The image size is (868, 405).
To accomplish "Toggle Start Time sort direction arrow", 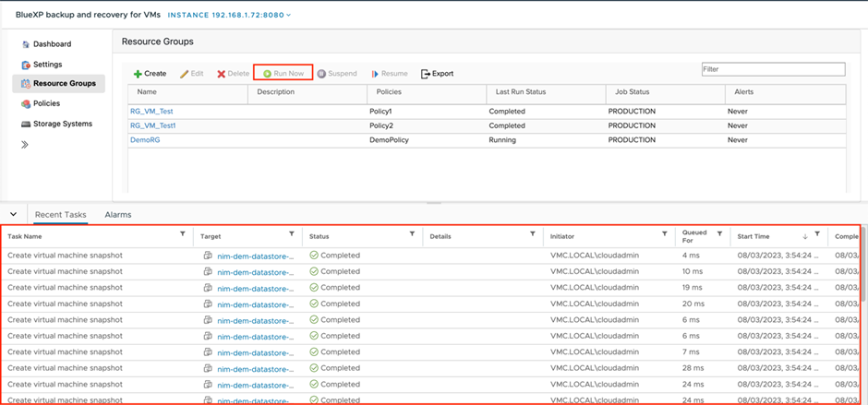I will click(805, 236).
